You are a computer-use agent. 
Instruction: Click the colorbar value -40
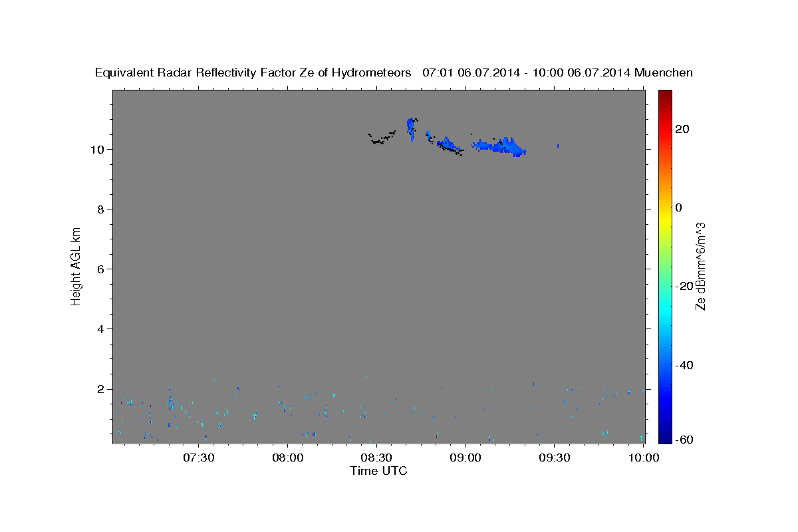click(x=685, y=364)
